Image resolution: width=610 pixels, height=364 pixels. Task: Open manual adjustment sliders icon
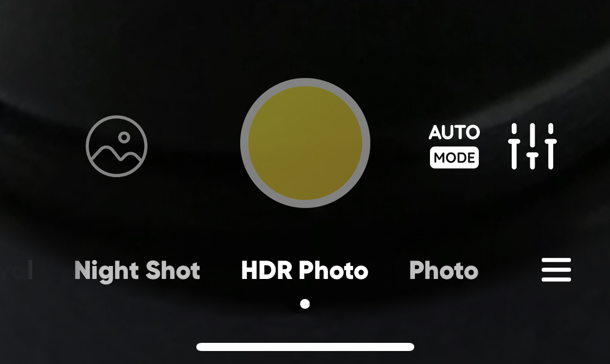[532, 146]
